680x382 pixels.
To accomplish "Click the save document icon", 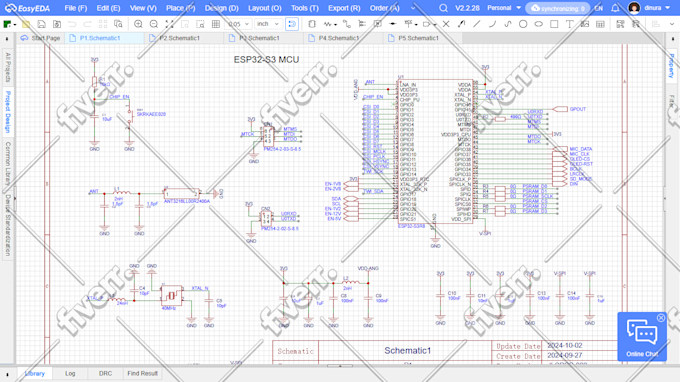I will [x=41, y=24].
